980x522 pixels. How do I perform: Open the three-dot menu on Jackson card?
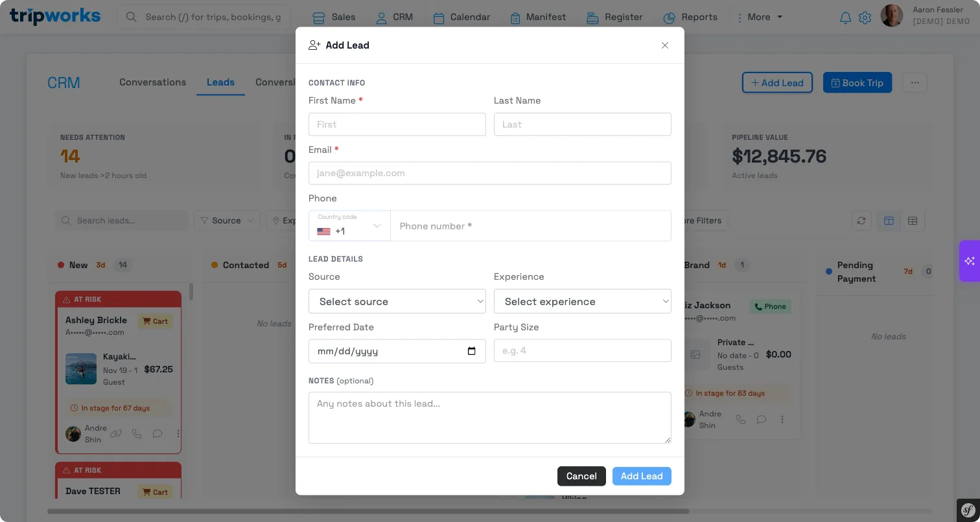(x=782, y=420)
